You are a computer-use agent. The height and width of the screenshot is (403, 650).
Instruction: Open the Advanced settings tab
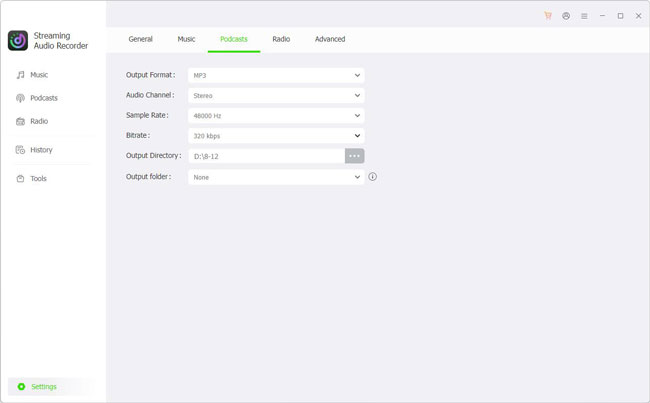point(330,39)
